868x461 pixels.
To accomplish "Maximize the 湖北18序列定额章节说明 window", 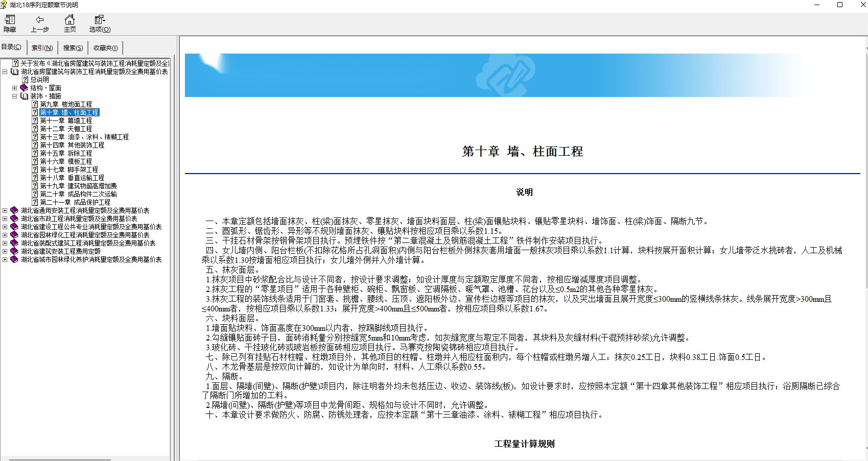I will pos(840,5).
